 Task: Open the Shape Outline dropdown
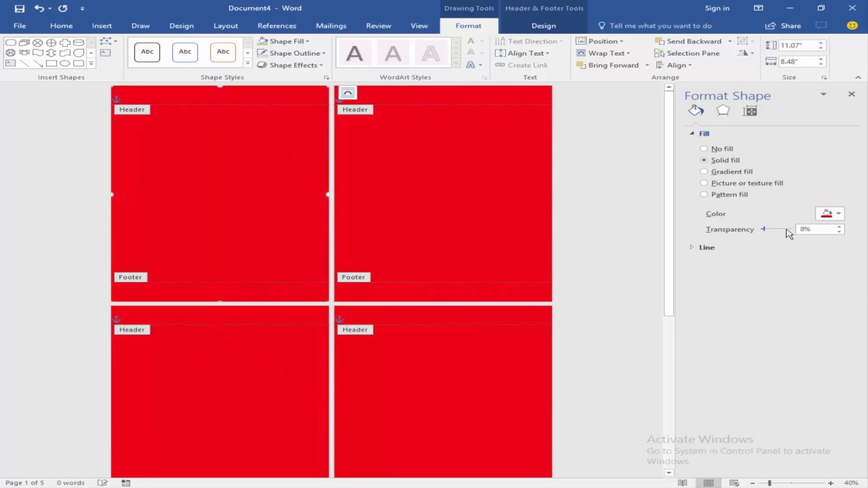pos(292,53)
